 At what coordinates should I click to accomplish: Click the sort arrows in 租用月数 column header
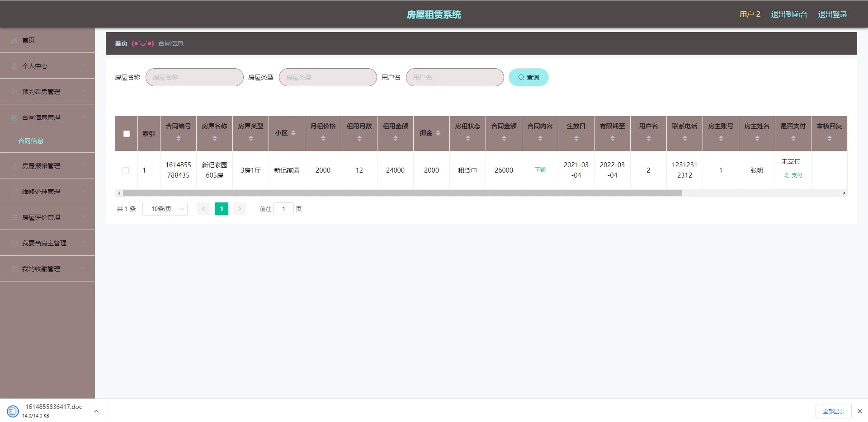[359, 138]
